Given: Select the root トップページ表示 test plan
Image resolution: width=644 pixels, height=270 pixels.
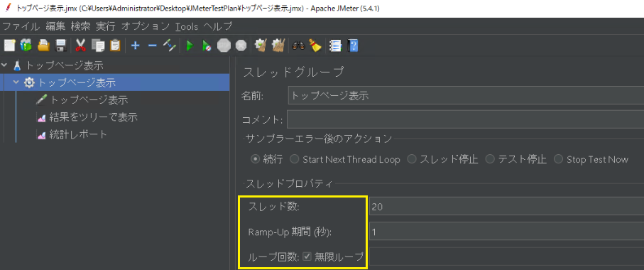Looking at the screenshot, I should click(x=64, y=65).
